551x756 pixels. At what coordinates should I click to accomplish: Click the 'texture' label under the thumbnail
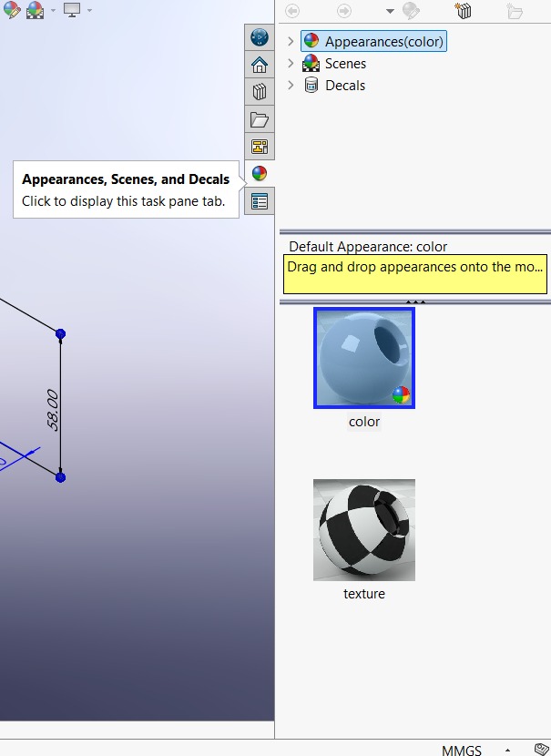(x=364, y=594)
